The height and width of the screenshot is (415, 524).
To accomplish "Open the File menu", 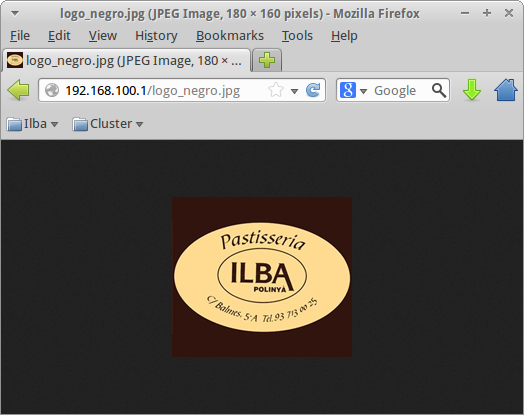I will (20, 35).
